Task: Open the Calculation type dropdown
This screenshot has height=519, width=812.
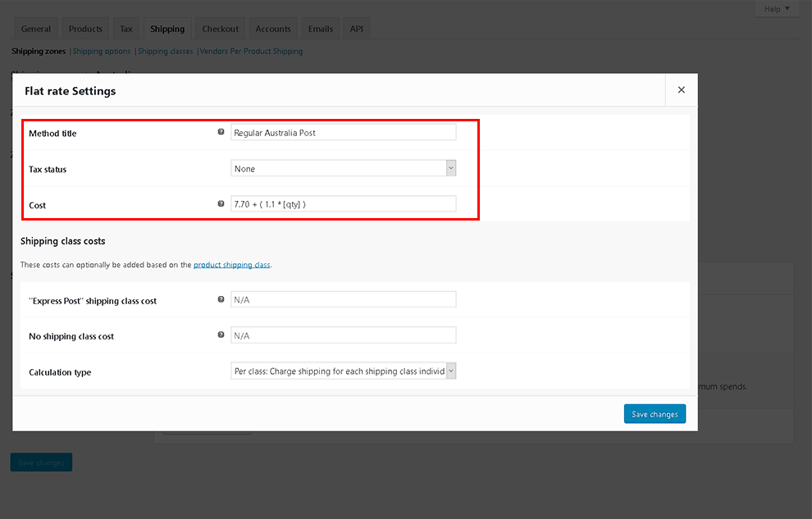Action: (x=344, y=371)
